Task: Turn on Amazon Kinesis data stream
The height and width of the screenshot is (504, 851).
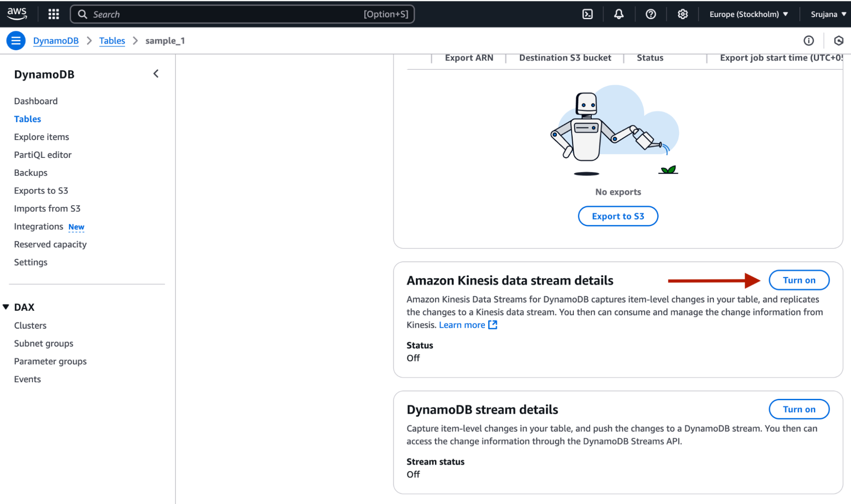Action: (x=799, y=280)
